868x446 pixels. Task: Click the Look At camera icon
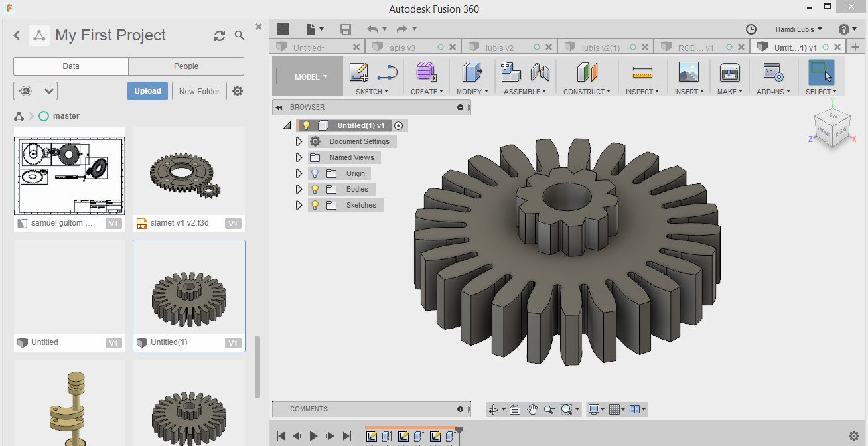coord(514,409)
